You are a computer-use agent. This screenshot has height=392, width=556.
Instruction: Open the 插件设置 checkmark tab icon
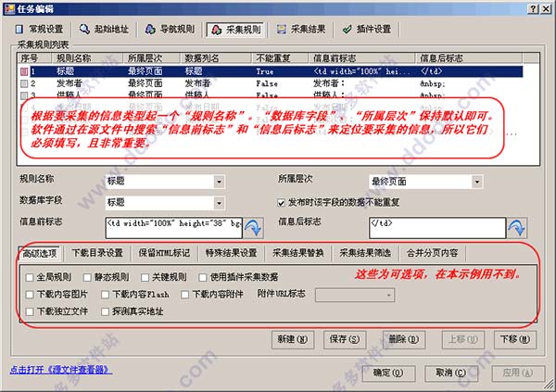(347, 29)
